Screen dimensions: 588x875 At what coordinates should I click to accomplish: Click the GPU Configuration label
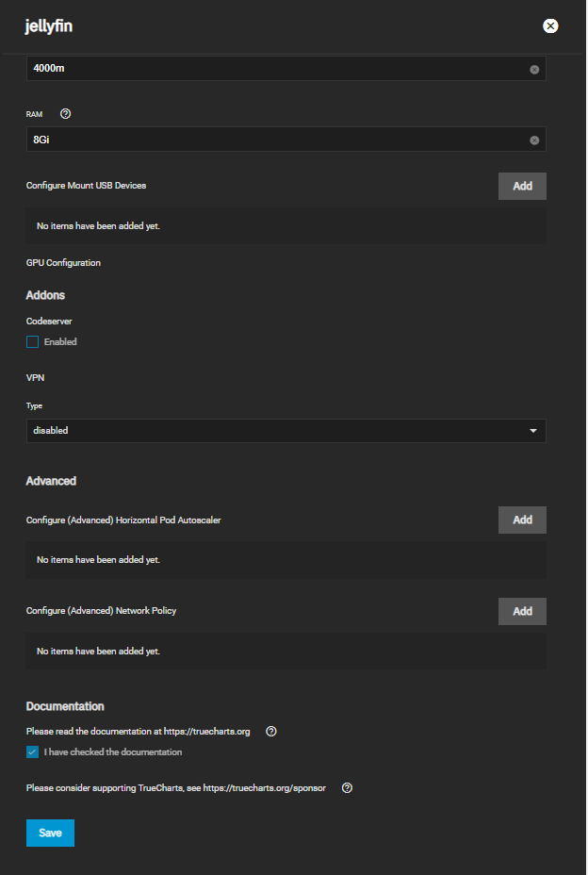pyautogui.click(x=63, y=263)
